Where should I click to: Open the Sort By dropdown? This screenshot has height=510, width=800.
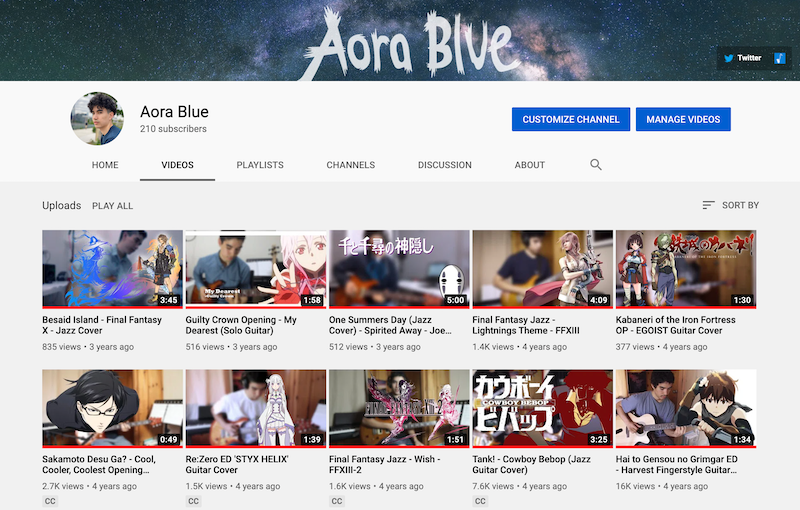click(730, 205)
